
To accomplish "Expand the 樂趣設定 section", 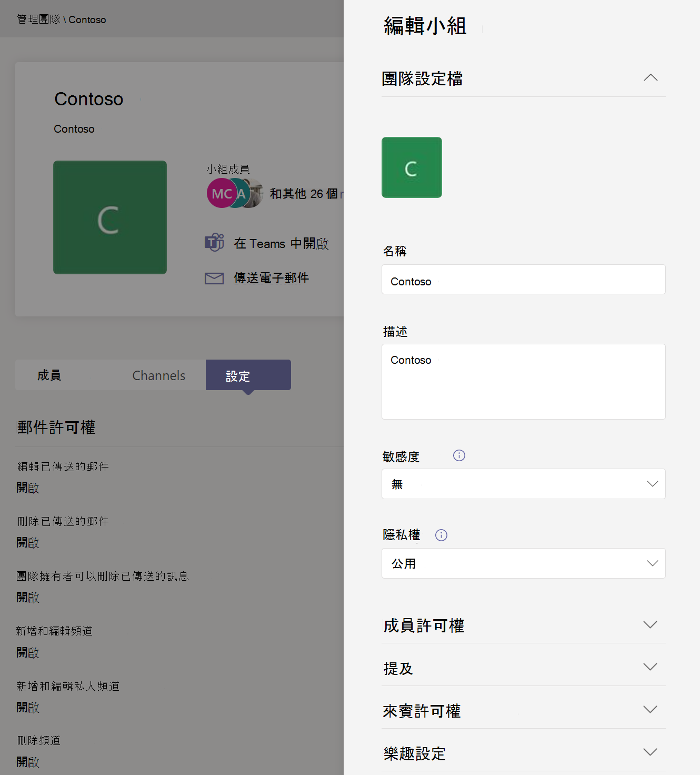I will [x=651, y=752].
